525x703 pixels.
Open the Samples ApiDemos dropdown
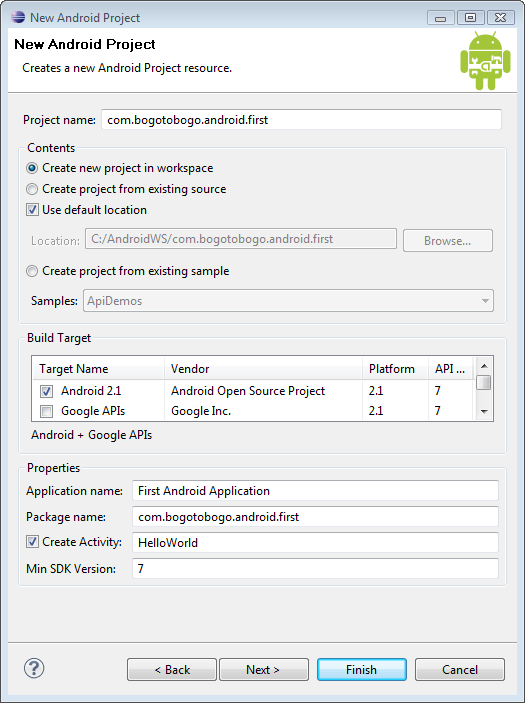[288, 301]
